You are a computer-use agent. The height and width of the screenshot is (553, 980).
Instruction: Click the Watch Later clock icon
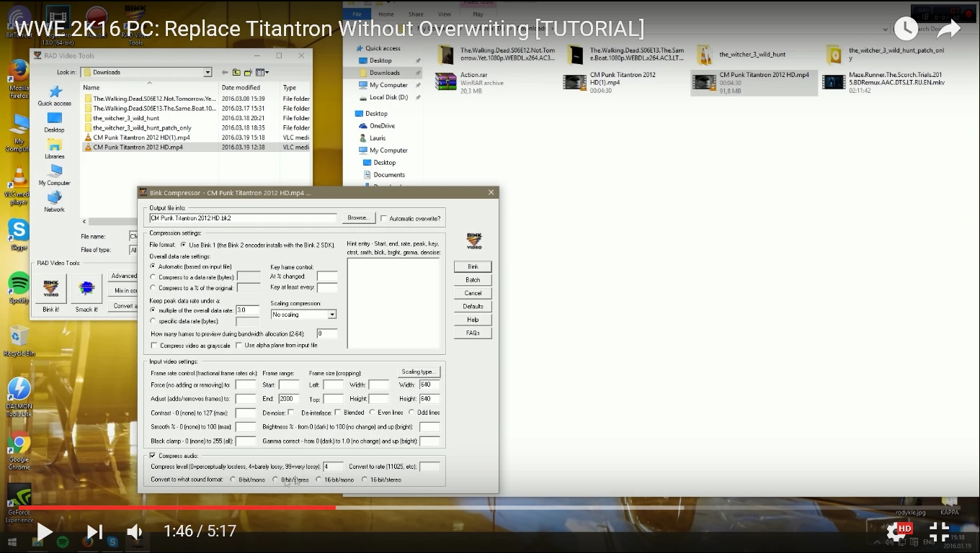[906, 29]
